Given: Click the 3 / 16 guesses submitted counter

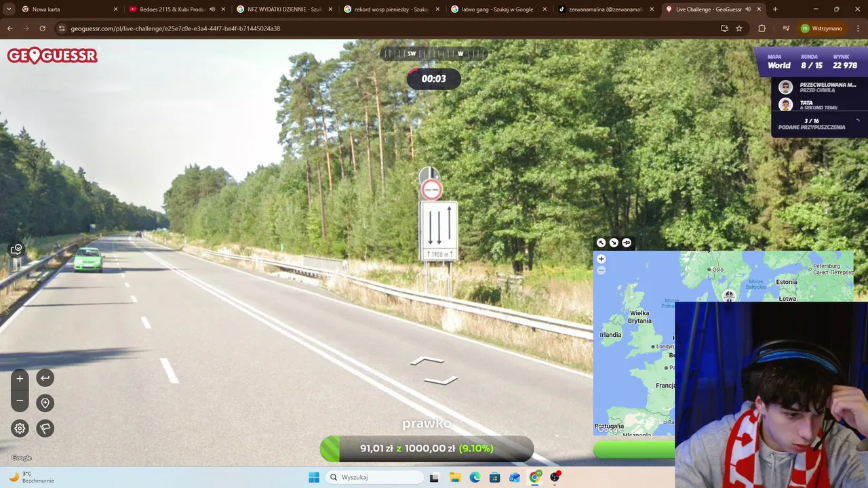Looking at the screenshot, I should click(812, 124).
